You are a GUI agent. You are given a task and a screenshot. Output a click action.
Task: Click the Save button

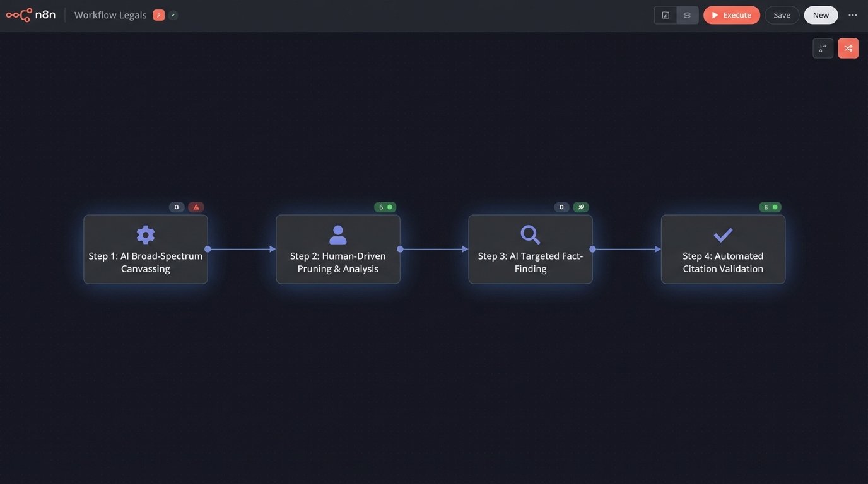(782, 13)
